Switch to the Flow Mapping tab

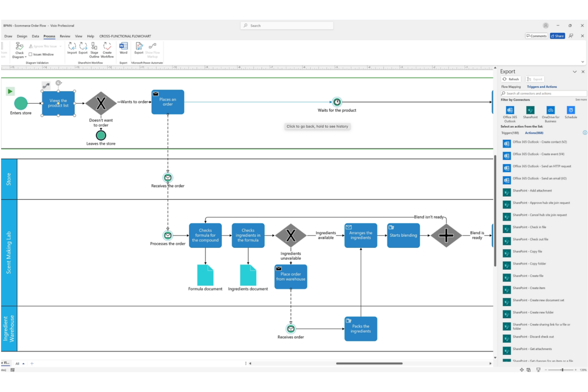tap(511, 87)
